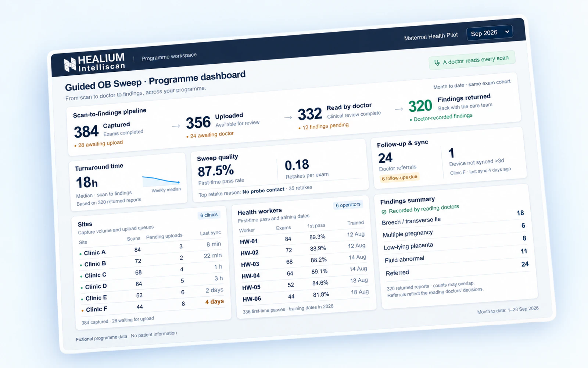The width and height of the screenshot is (588, 368).
Task: Click the '18h' turnaround time value
Action: pyautogui.click(x=87, y=183)
